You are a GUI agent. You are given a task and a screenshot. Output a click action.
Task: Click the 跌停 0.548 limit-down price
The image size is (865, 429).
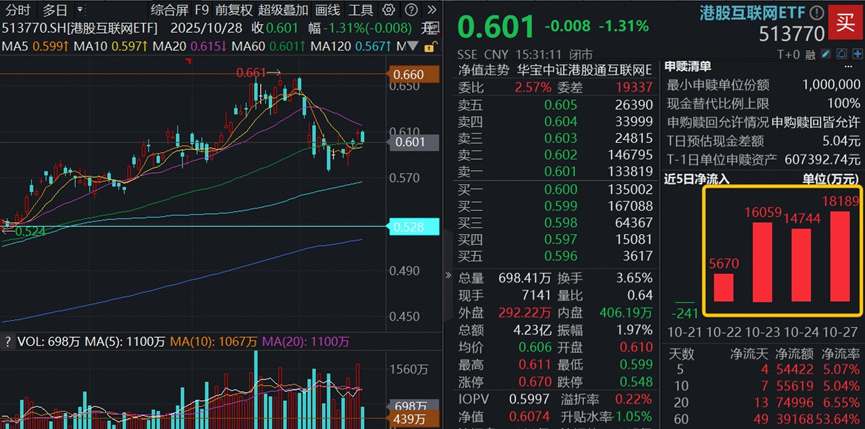636,382
